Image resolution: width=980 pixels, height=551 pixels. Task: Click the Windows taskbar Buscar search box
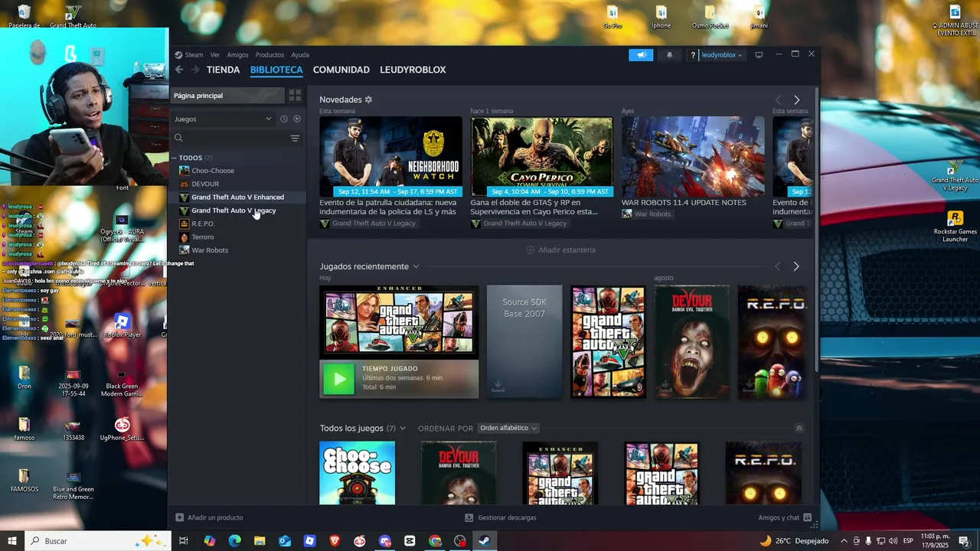coord(96,541)
